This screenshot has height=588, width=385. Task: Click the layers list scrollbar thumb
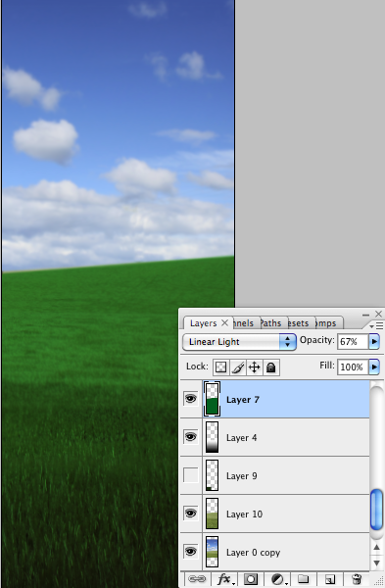click(x=376, y=510)
